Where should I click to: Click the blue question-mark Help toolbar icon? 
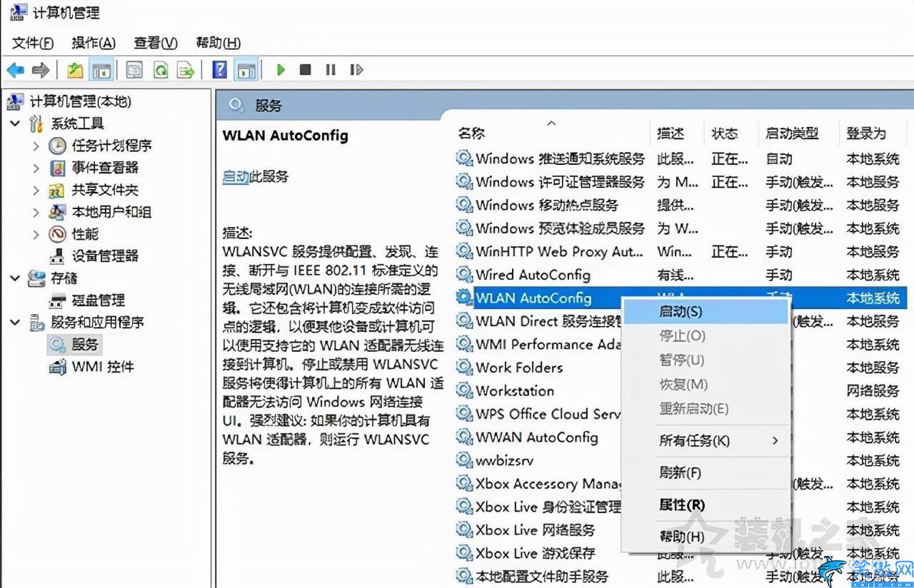pos(220,70)
